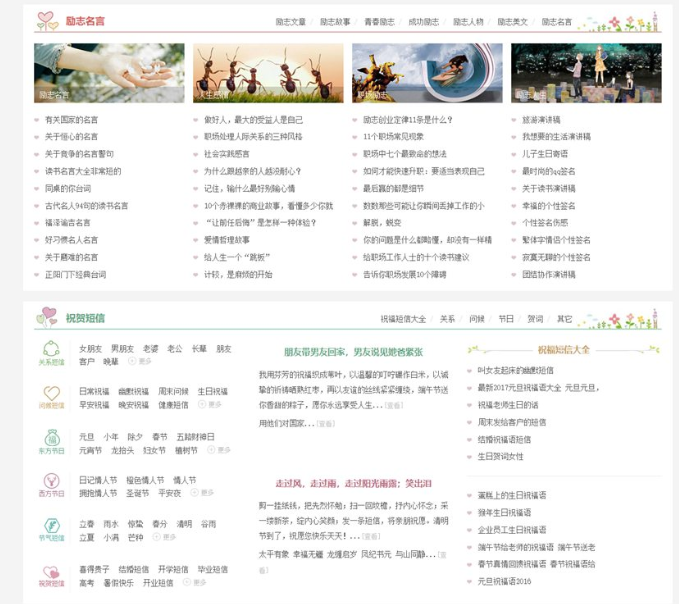Click the 老公 link

(x=175, y=349)
